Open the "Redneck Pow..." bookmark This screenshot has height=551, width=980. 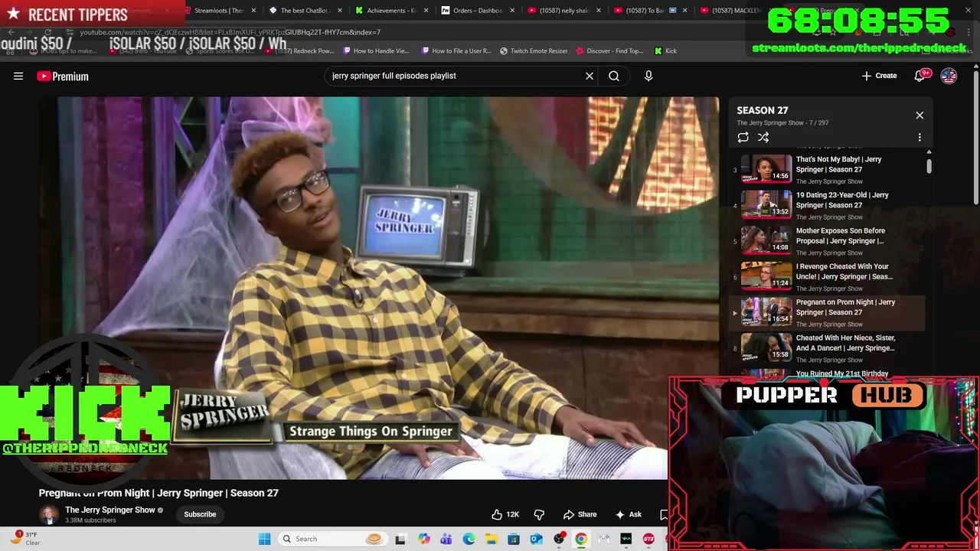click(299, 51)
